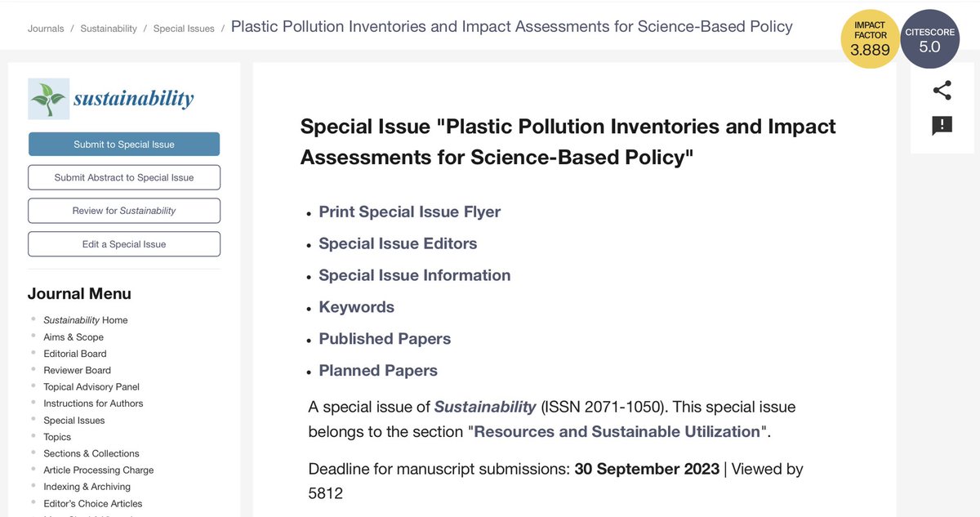This screenshot has width=980, height=517.
Task: Open Print Special Issue Flyer link
Action: click(x=410, y=212)
